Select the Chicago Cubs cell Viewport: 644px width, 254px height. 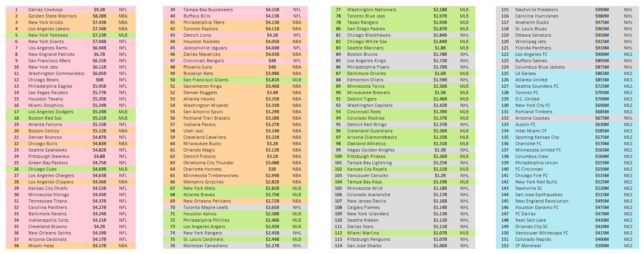tap(42, 169)
